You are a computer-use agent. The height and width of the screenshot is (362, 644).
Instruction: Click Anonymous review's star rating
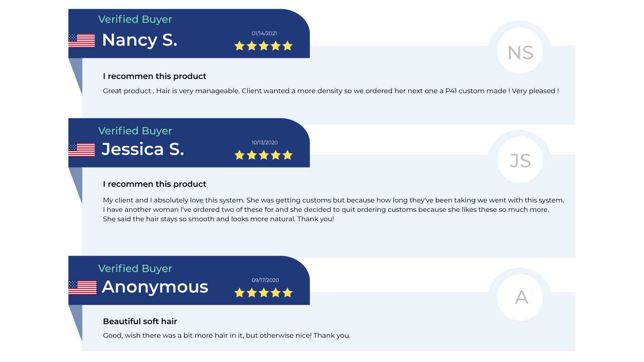tap(263, 293)
